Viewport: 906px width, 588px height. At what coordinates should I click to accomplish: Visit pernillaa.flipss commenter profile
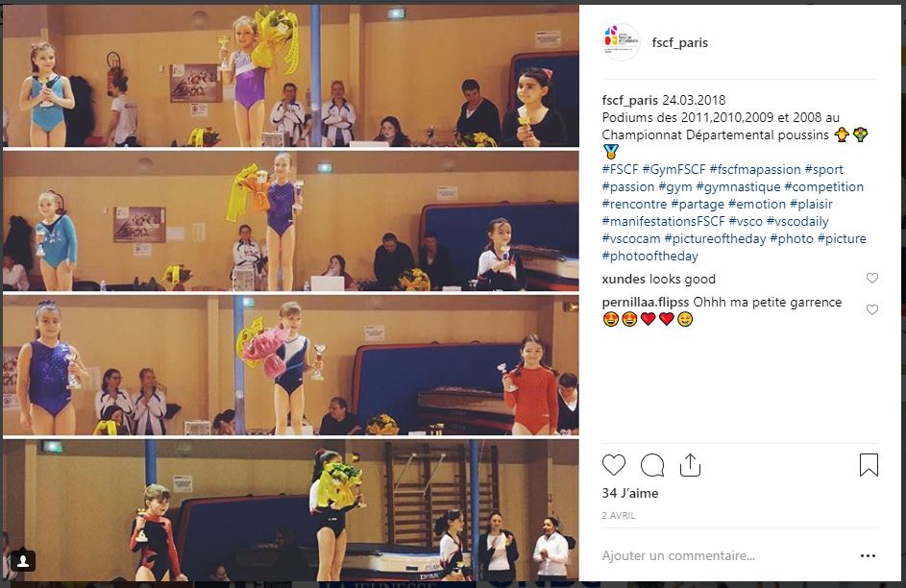pos(646,302)
